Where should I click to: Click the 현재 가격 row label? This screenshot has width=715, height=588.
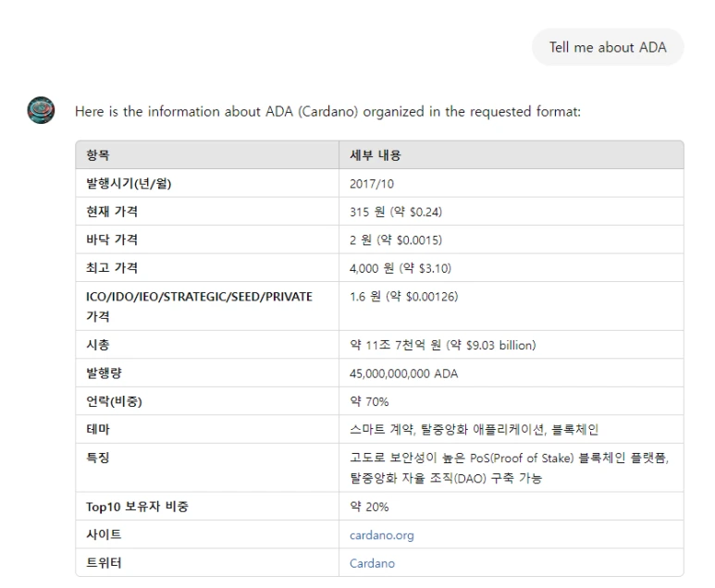[112, 212]
